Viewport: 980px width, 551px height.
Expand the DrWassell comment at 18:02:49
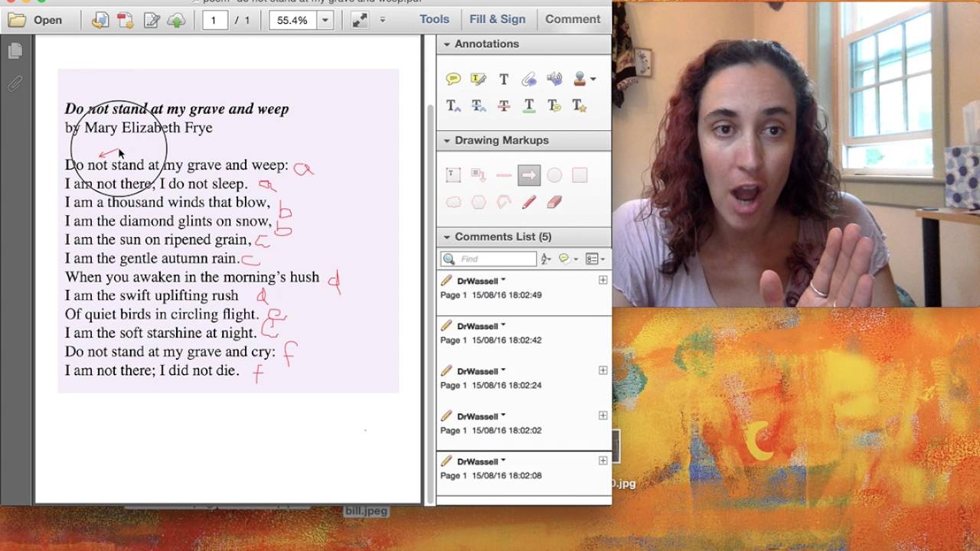click(x=603, y=280)
